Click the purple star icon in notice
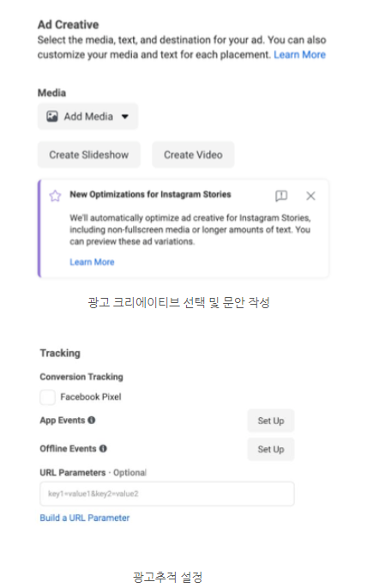The height and width of the screenshot is (588, 373). 55,196
